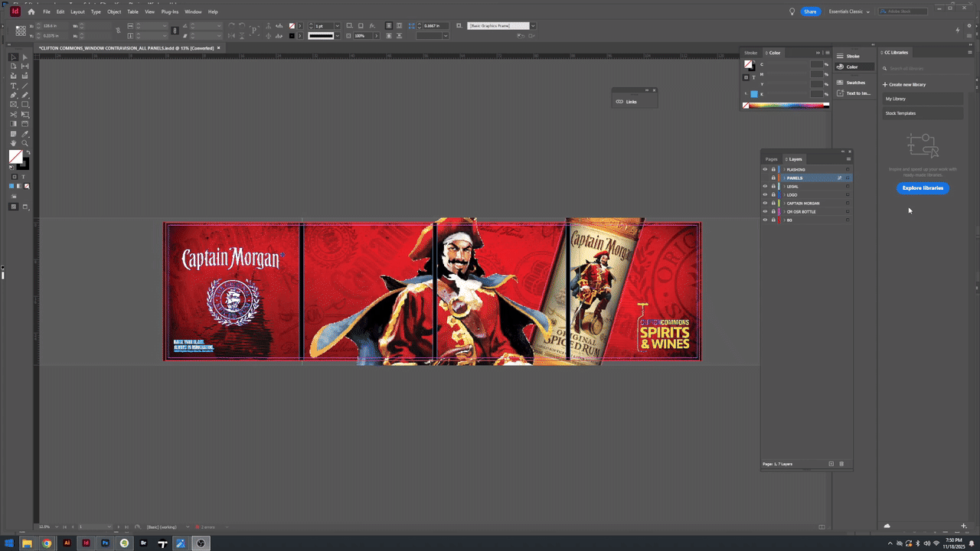Open the Layers panel menu
The width and height of the screenshot is (980, 551).
[x=848, y=159]
